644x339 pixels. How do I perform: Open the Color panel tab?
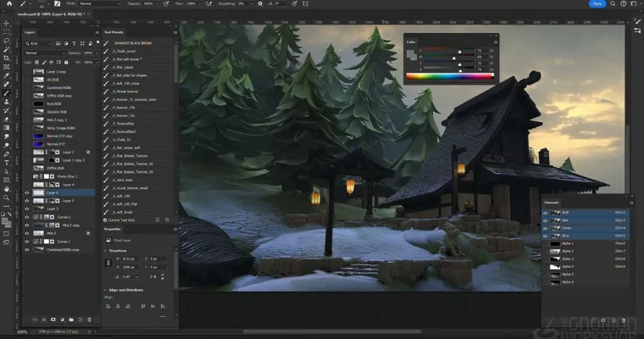pos(411,42)
